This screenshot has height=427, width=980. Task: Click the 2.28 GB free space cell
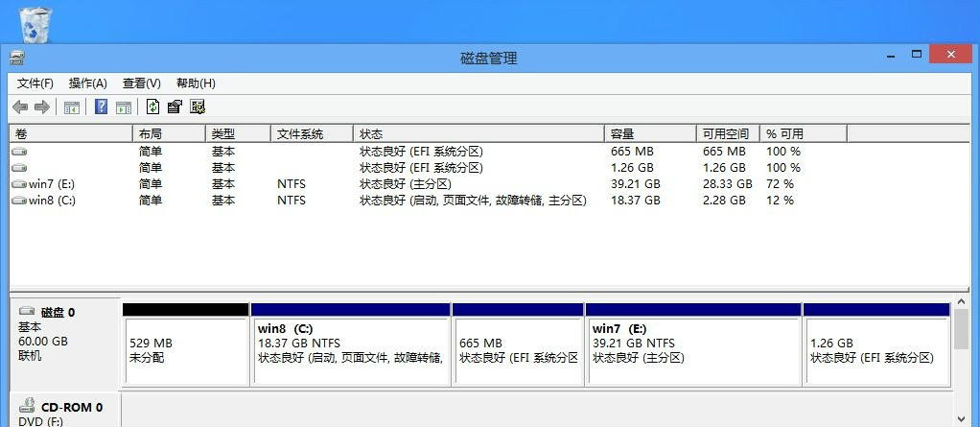coord(724,200)
